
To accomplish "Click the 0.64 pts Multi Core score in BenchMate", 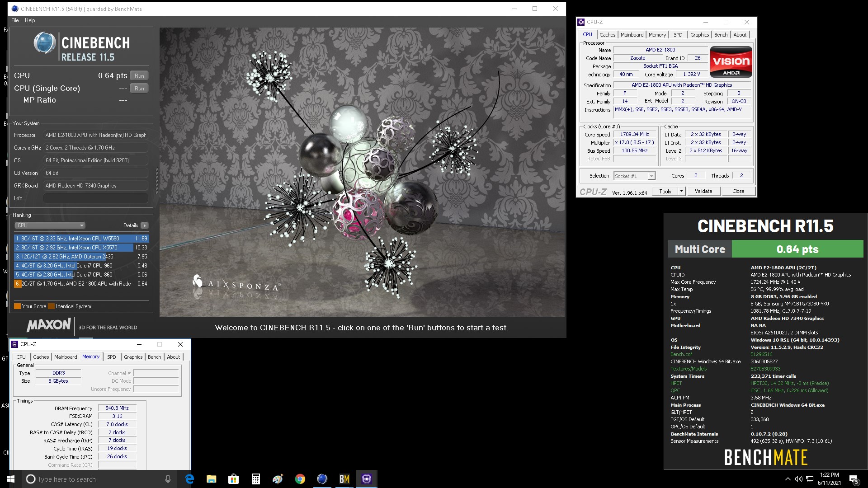I will tap(797, 249).
